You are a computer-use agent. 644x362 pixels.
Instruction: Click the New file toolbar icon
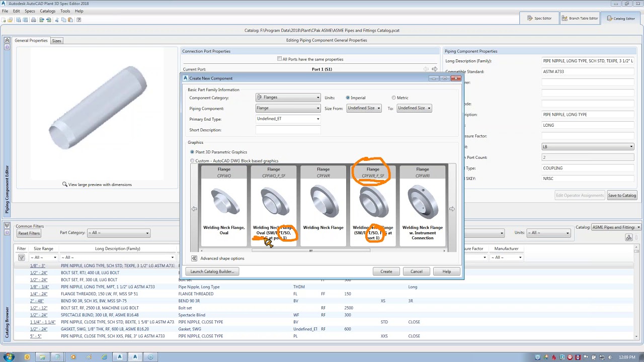tap(3, 20)
